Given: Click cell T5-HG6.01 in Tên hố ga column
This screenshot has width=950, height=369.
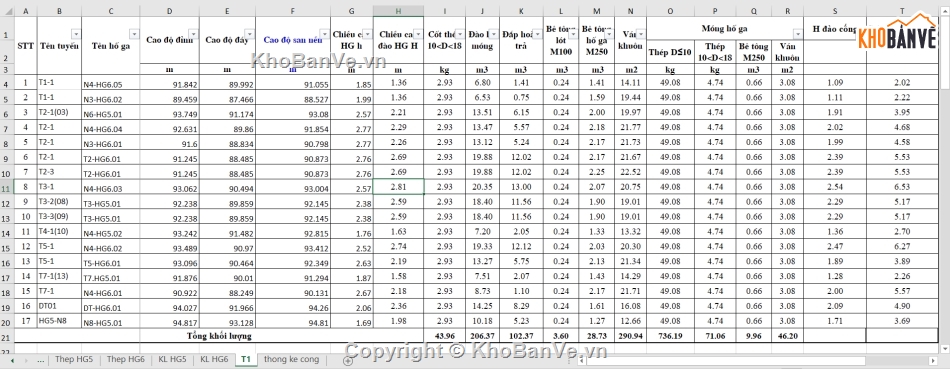Looking at the screenshot, I should pyautogui.click(x=111, y=262).
